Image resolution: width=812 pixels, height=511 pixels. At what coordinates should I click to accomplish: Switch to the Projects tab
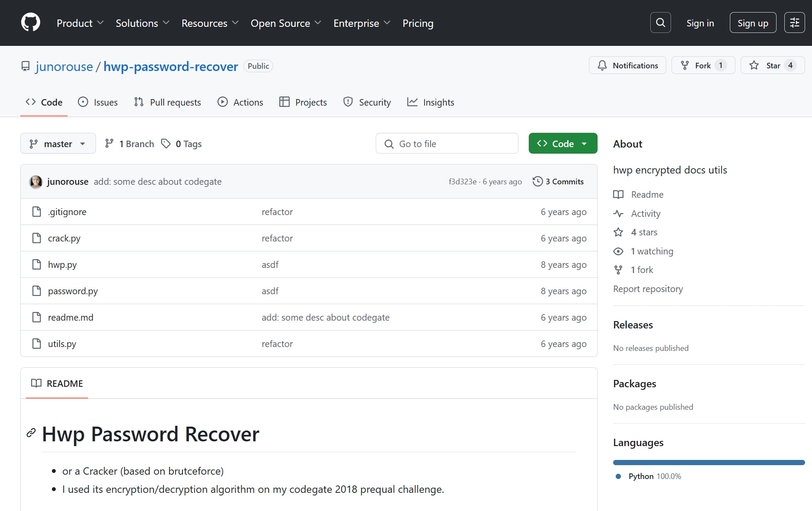pyautogui.click(x=303, y=103)
